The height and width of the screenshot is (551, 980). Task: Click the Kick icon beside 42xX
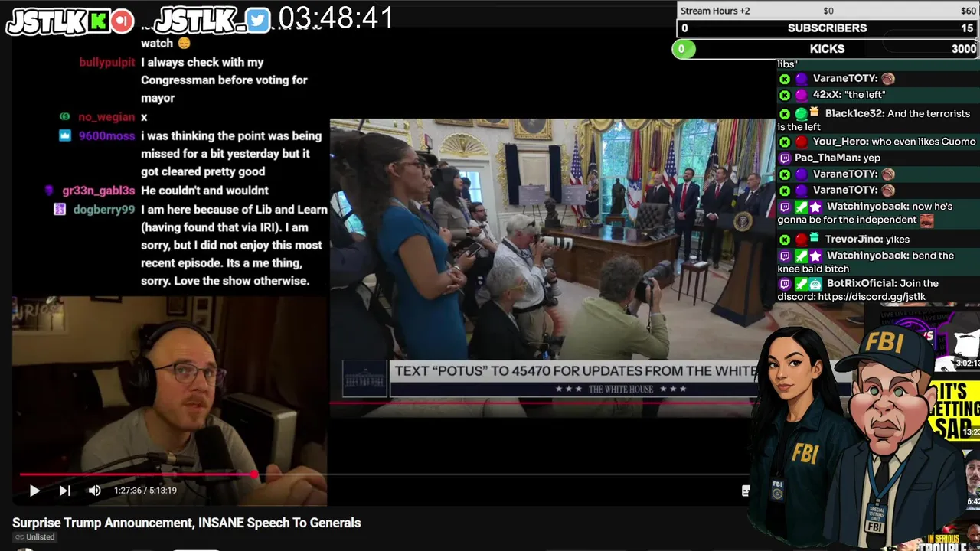(785, 95)
